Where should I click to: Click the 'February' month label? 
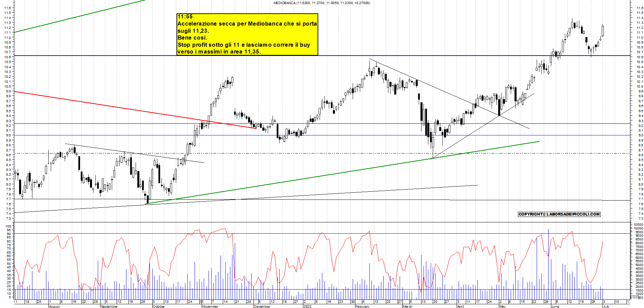363,306
